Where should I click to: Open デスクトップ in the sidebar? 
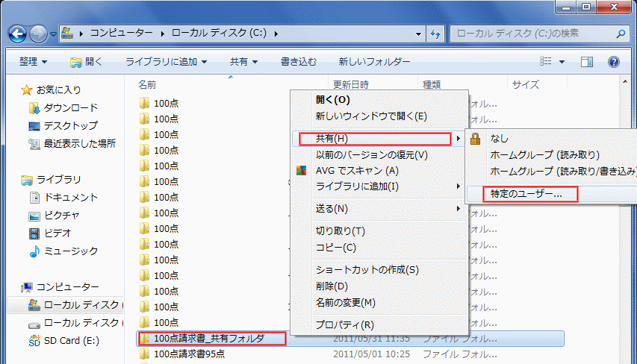[63, 126]
